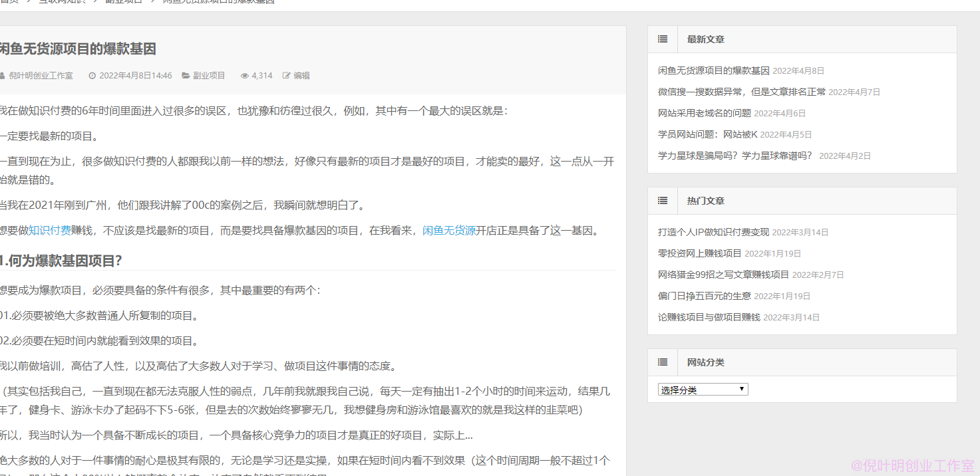Screen dimensions: 980x476
Task: Open recent post 学员网站问题：网站被K
Action: (708, 134)
